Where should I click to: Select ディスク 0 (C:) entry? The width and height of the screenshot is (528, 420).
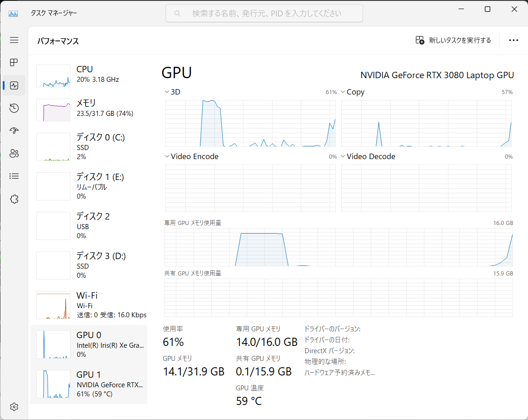click(x=89, y=146)
